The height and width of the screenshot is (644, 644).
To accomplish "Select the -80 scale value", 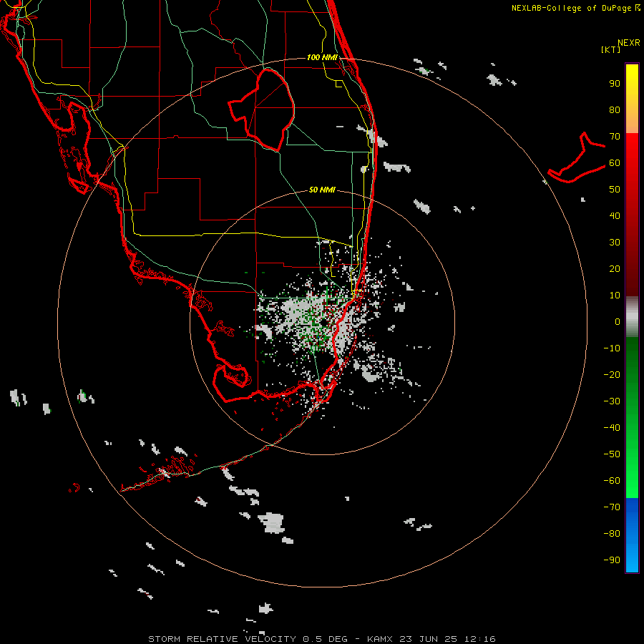I will coord(612,534).
